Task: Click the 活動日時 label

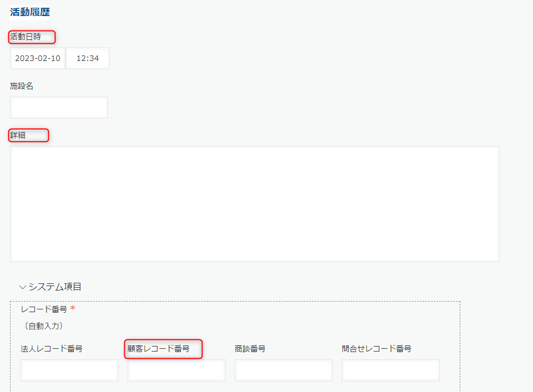Action: pyautogui.click(x=26, y=37)
